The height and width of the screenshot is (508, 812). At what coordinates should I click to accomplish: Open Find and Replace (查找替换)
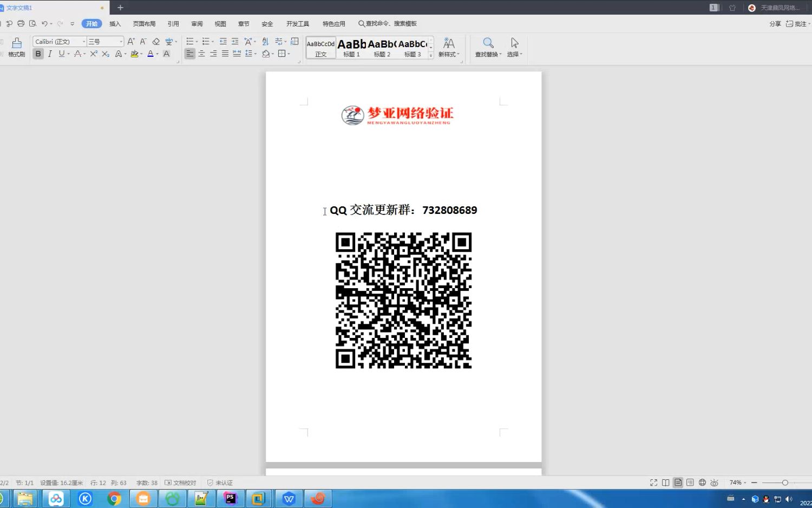coord(488,48)
